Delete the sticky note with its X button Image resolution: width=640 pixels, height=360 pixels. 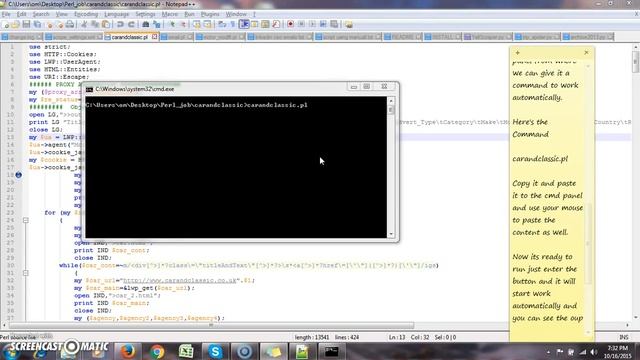tap(587, 53)
